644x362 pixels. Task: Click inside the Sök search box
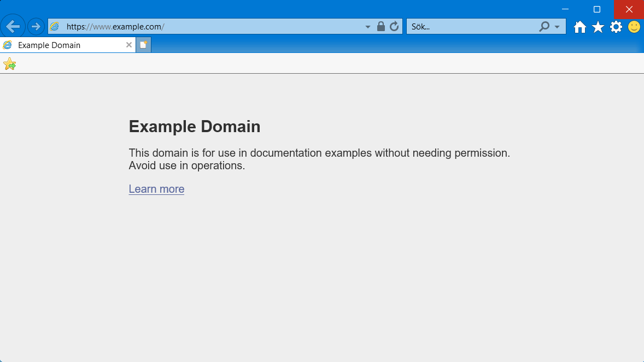click(x=470, y=27)
